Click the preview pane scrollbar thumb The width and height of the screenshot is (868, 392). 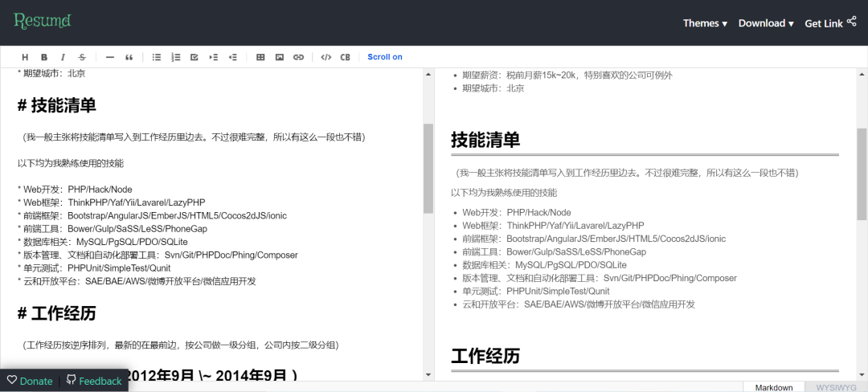click(x=862, y=174)
